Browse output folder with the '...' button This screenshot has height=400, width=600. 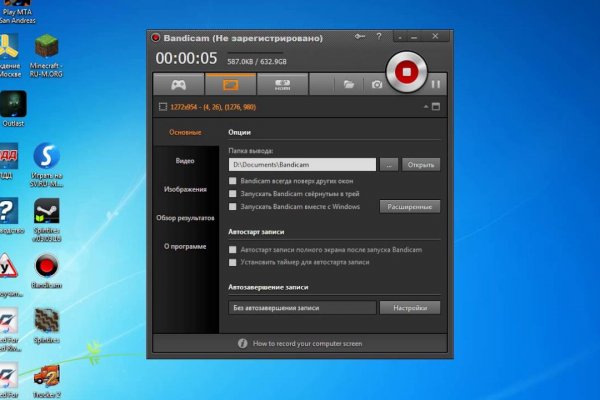(389, 164)
